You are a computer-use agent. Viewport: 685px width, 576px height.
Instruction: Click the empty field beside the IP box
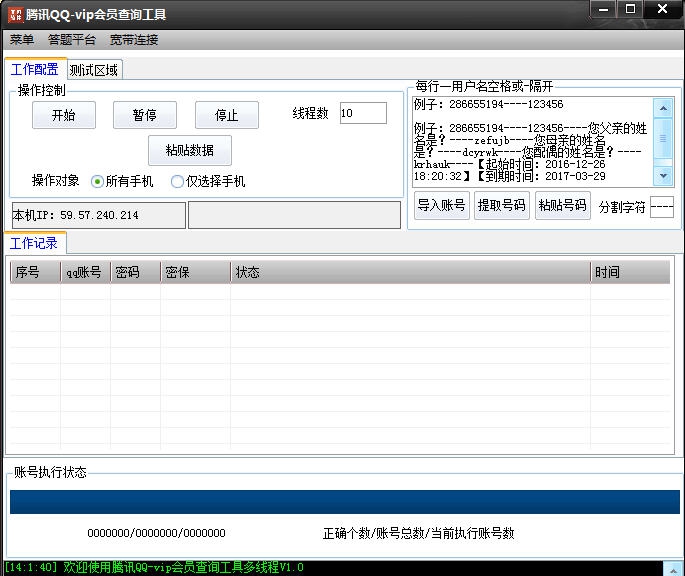[294, 215]
